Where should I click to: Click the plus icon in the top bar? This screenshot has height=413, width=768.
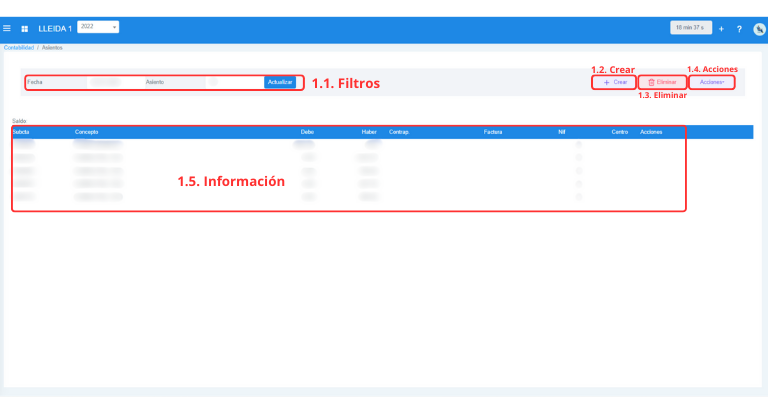tap(721, 28)
